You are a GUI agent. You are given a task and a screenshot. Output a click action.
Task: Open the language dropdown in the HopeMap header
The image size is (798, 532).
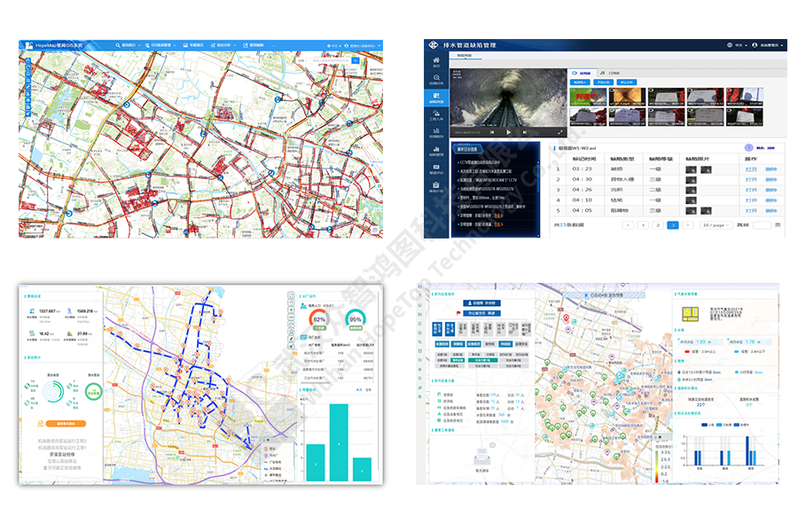pyautogui.click(x=334, y=46)
